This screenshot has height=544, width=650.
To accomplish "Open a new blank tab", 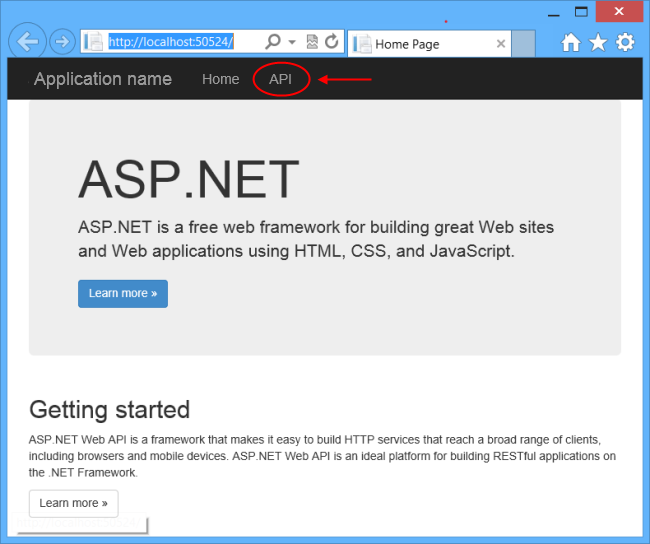I will (523, 44).
